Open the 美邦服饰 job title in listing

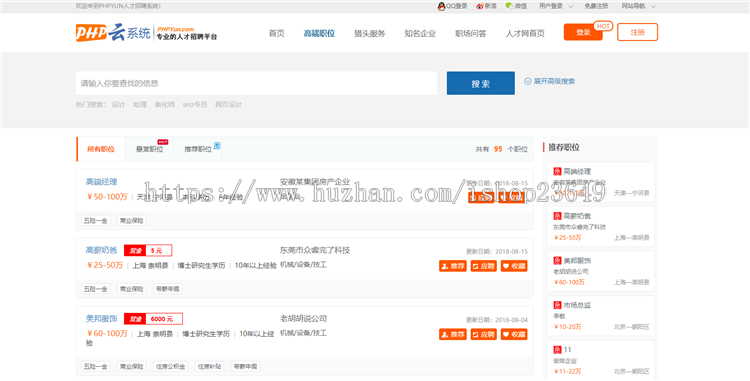(x=101, y=318)
